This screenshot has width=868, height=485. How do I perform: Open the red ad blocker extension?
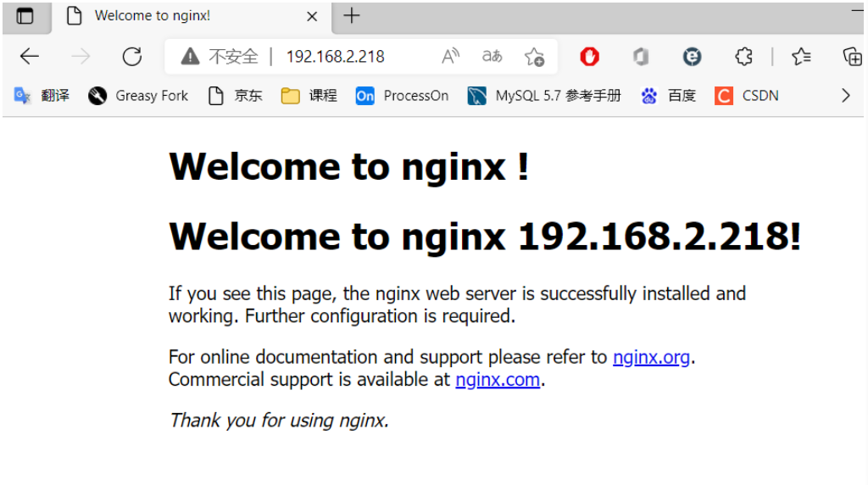pos(590,56)
